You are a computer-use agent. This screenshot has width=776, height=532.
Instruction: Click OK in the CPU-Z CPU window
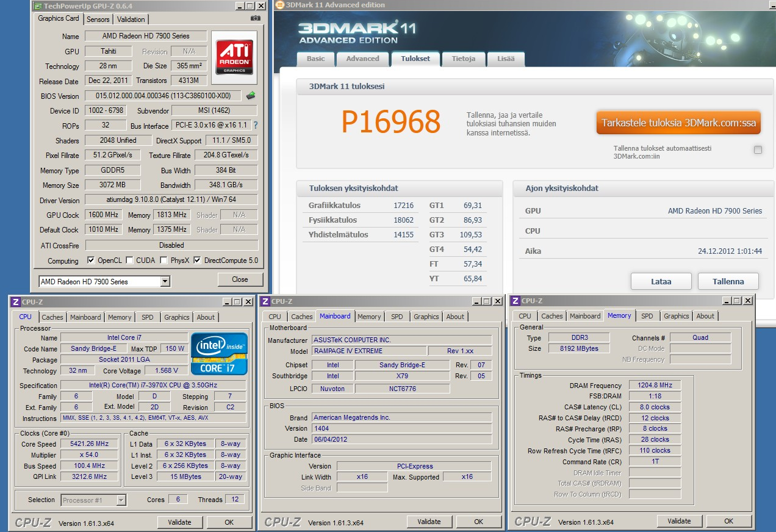[229, 522]
